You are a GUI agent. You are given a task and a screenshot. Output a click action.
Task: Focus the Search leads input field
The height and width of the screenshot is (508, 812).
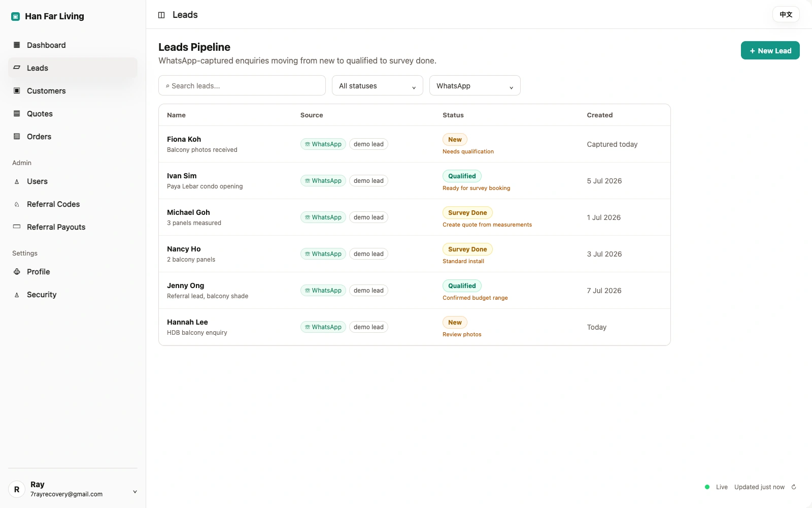pyautogui.click(x=242, y=85)
